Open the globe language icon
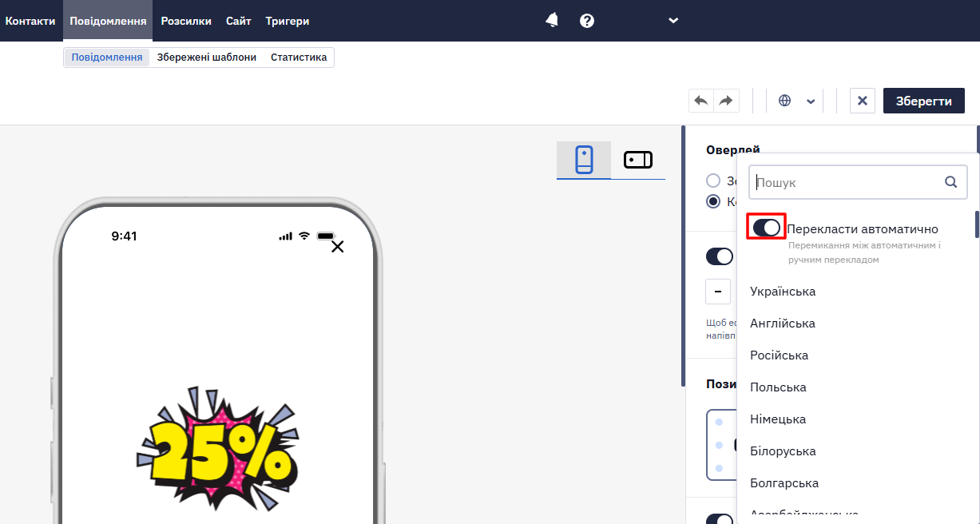980x524 pixels. [784, 101]
